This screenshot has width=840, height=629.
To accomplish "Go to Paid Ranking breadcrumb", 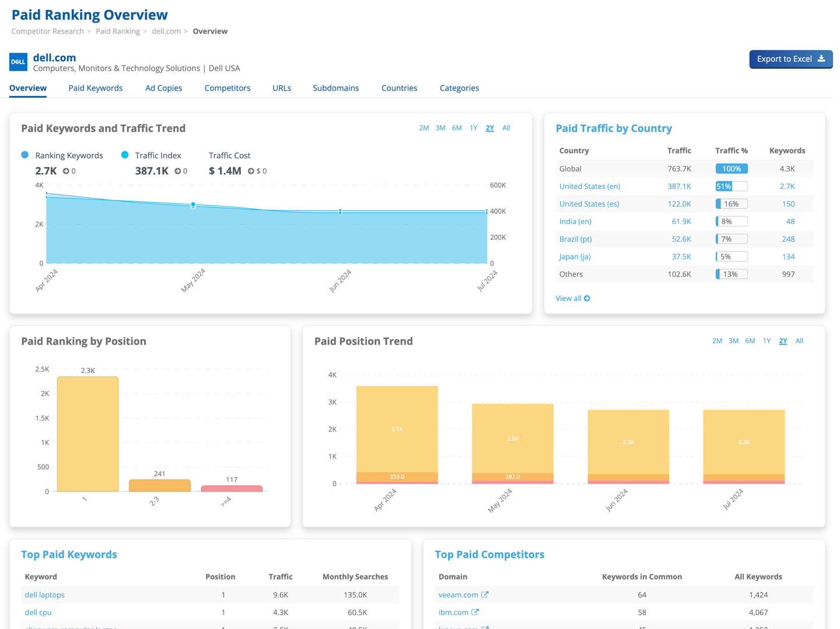I will click(118, 32).
